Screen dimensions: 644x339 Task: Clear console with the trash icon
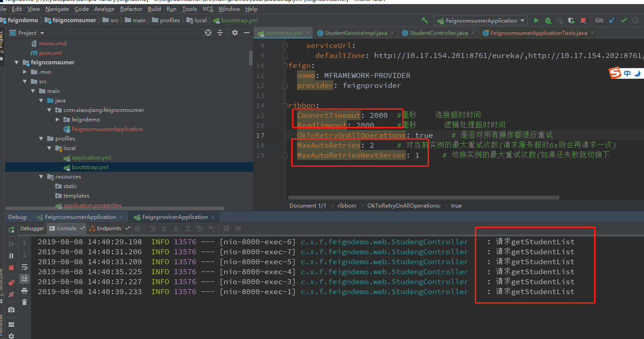tap(24, 302)
